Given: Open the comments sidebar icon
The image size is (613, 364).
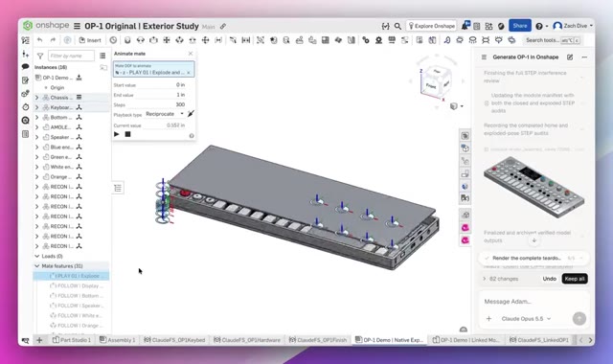Looking at the screenshot, I should [x=26, y=66].
